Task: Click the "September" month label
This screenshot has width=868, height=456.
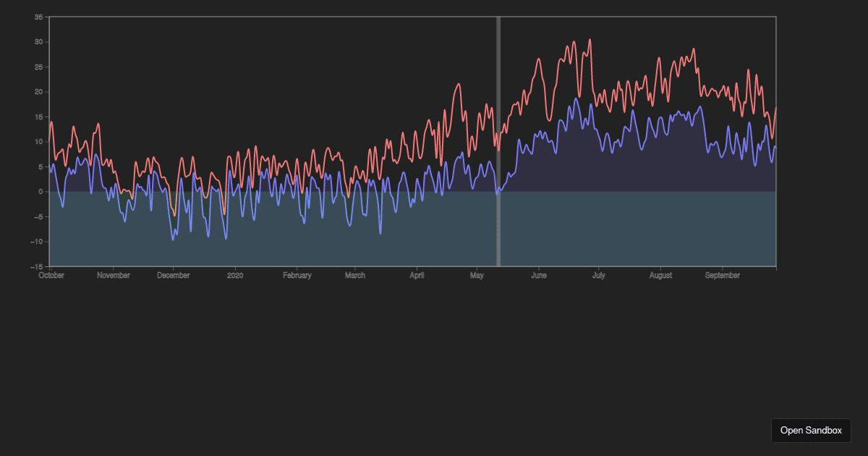Action: (x=721, y=275)
